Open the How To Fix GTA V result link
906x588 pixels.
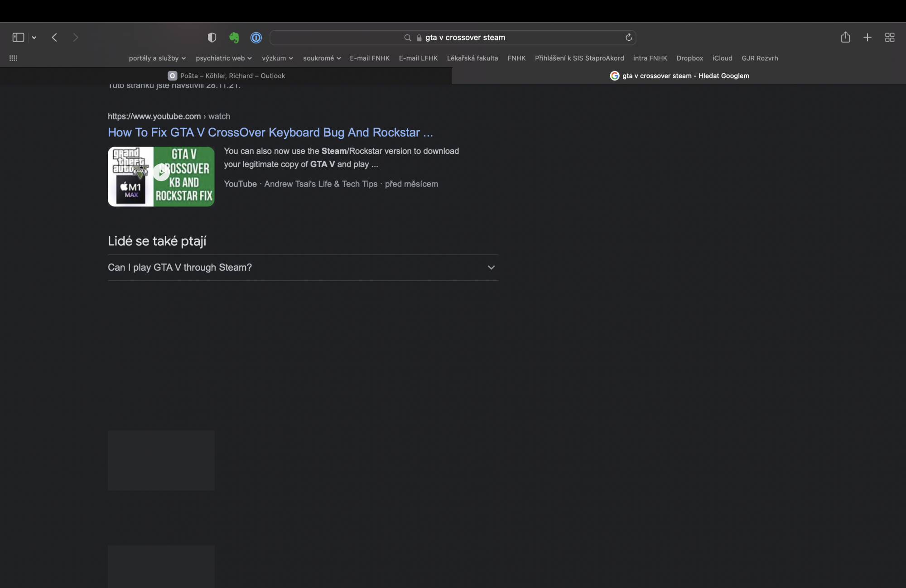click(270, 132)
